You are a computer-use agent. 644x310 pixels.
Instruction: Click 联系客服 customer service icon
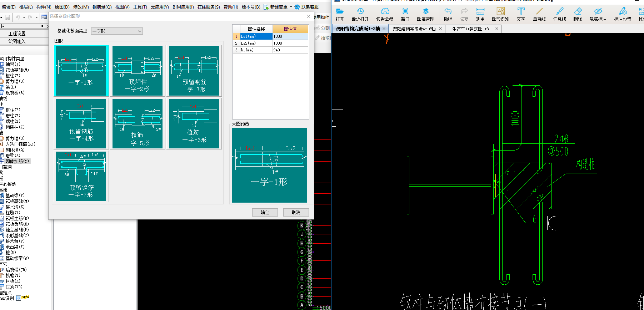click(297, 7)
